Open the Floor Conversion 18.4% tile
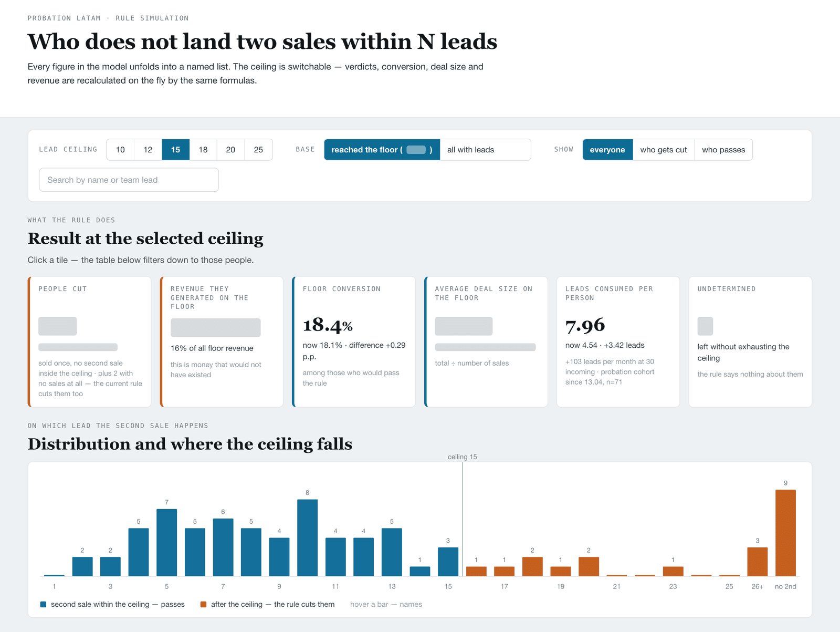840x632 pixels. tap(354, 341)
